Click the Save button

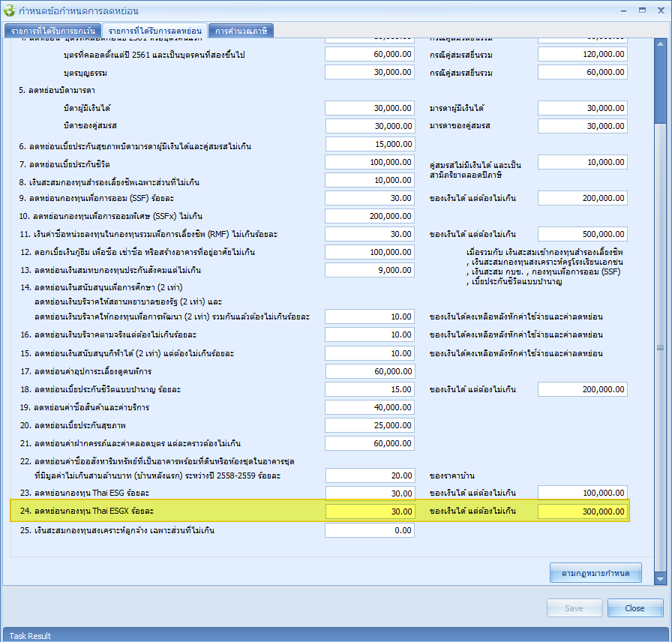[x=574, y=608]
